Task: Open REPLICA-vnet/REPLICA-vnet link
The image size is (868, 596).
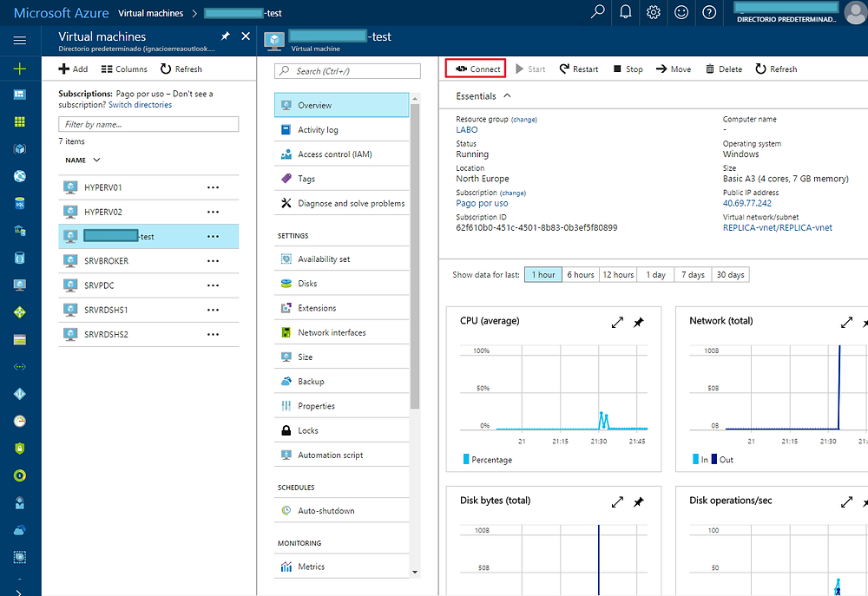Action: (x=777, y=227)
